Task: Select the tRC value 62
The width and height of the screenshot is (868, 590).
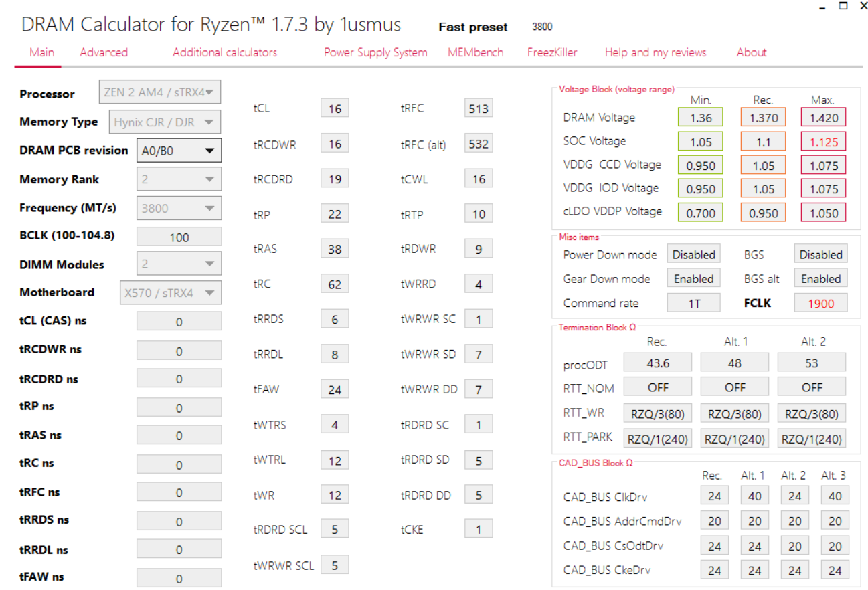Action: coord(335,284)
